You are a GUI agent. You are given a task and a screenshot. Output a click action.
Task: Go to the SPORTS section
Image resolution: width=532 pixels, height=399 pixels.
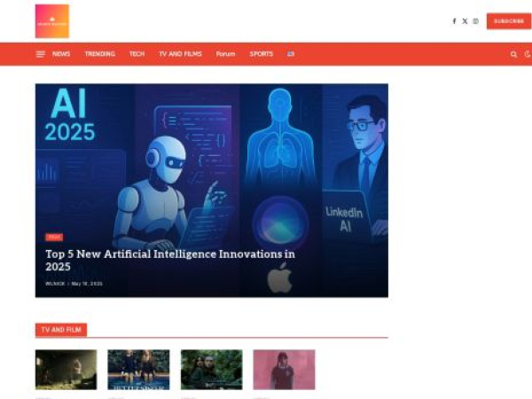point(262,54)
